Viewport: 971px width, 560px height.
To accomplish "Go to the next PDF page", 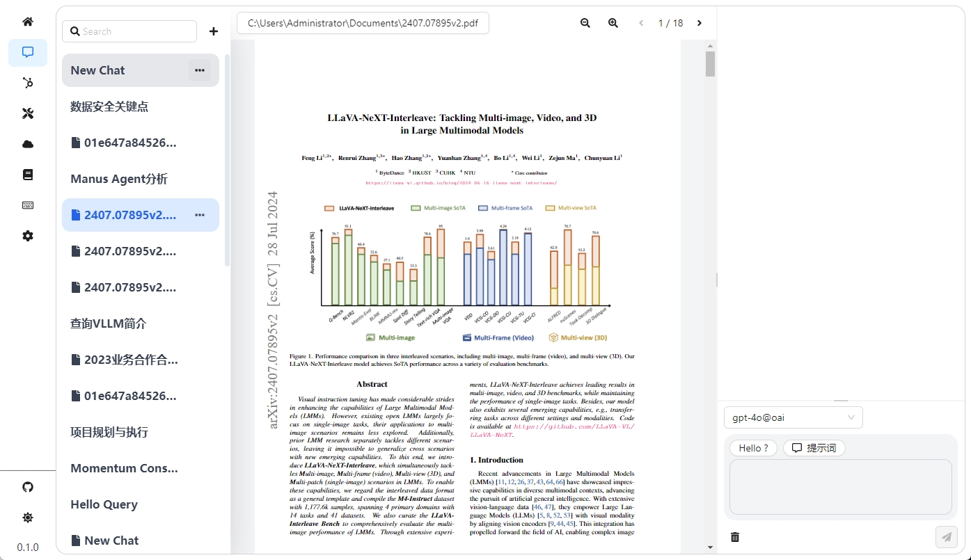I will pos(700,23).
